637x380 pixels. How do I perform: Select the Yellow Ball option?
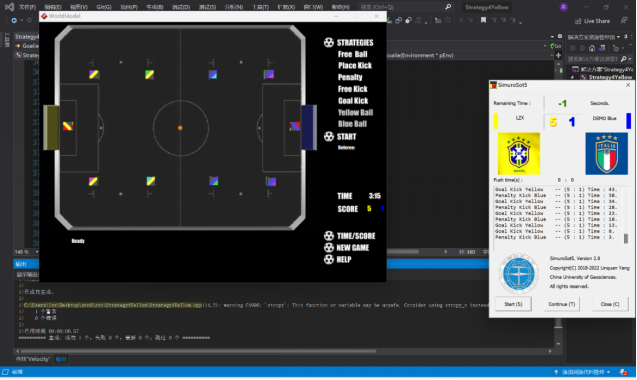pos(355,113)
